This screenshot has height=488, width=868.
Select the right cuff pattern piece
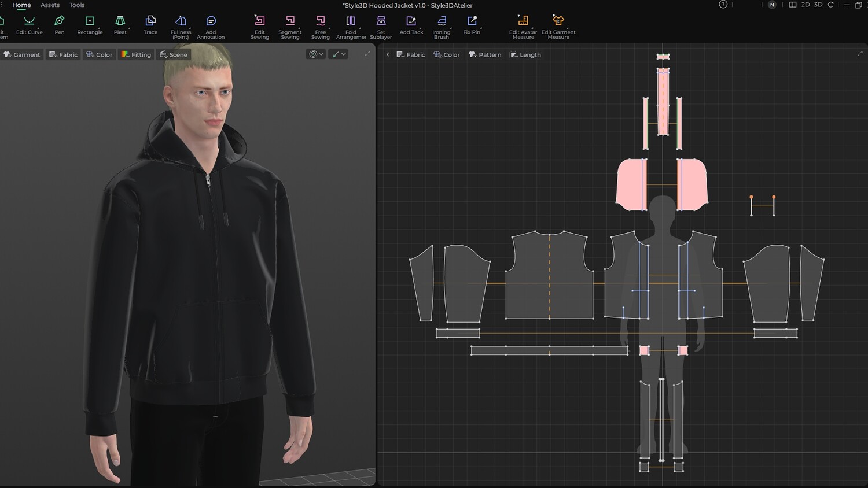point(775,333)
